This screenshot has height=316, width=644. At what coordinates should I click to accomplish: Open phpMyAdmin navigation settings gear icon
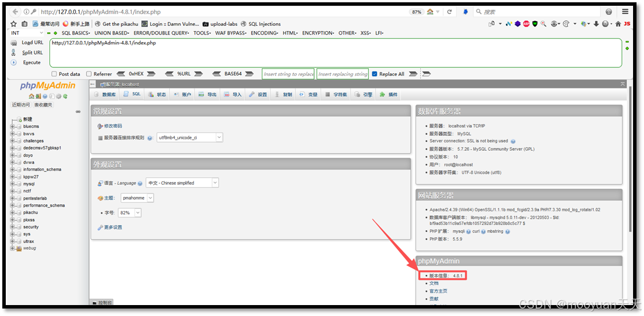click(58, 96)
